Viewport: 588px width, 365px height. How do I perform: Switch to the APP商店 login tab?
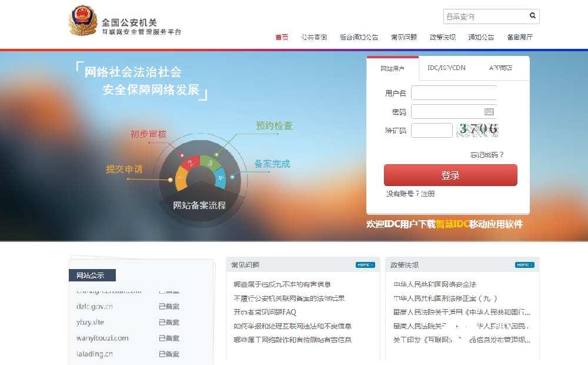click(x=500, y=68)
